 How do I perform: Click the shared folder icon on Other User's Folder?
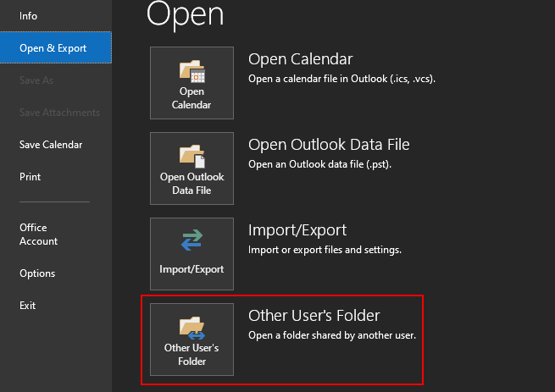(191, 327)
